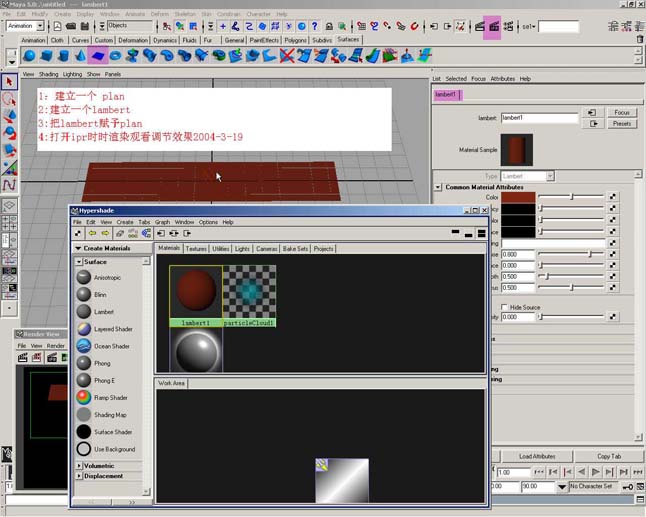Select the NURBS sphere shelf icon
The image size is (646, 517).
click(x=29, y=55)
